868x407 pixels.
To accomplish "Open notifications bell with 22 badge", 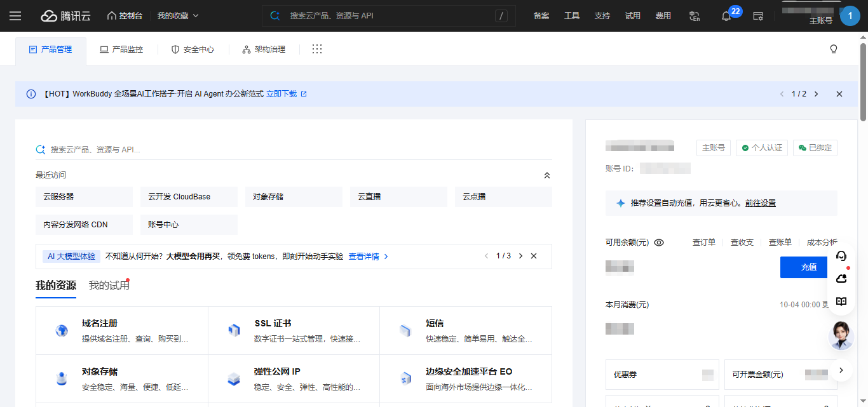I will coord(726,17).
